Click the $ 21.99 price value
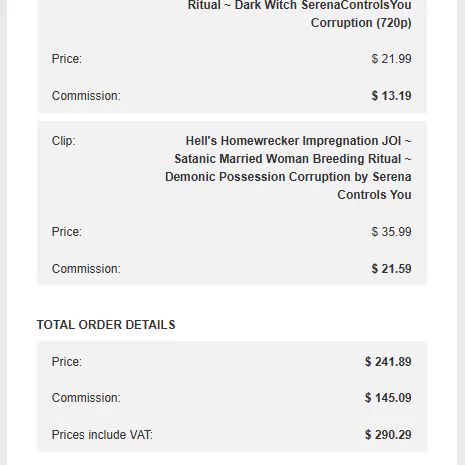 [391, 59]
